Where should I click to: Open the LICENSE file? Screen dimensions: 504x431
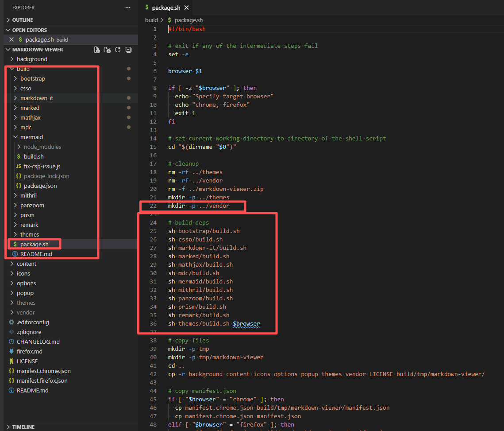(71, 361)
